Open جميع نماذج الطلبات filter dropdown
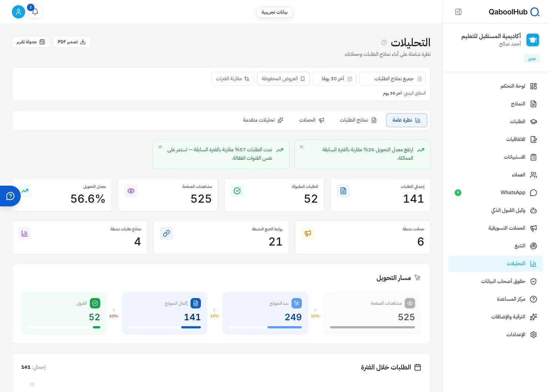The height and width of the screenshot is (392, 549). click(x=393, y=79)
